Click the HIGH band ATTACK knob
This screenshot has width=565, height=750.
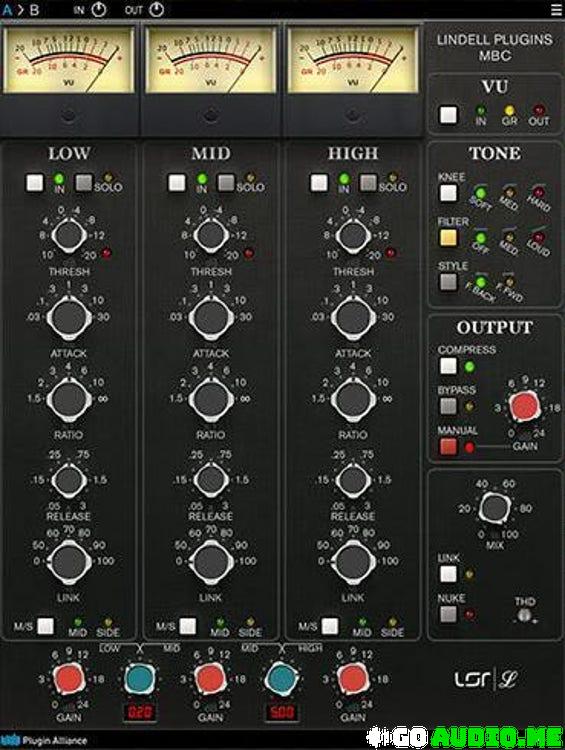[x=353, y=318]
